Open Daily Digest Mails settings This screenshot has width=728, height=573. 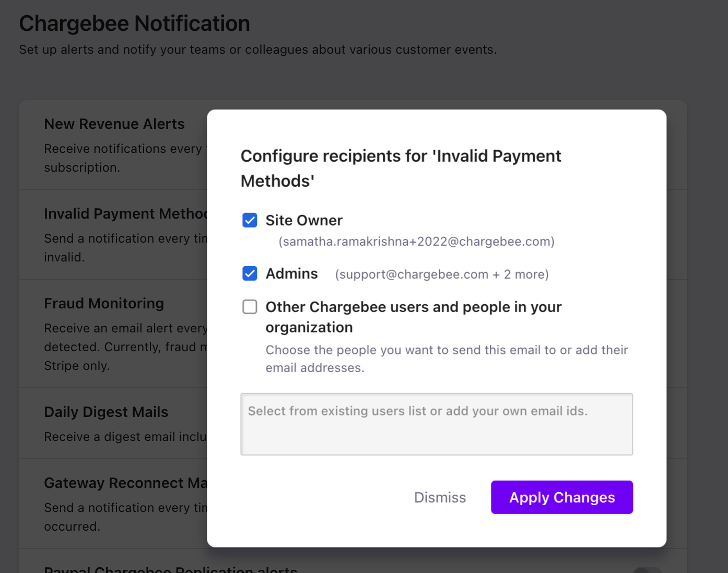(106, 412)
